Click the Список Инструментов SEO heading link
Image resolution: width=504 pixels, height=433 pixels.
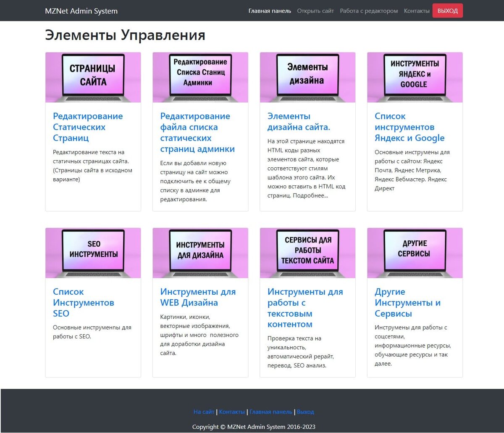click(83, 302)
